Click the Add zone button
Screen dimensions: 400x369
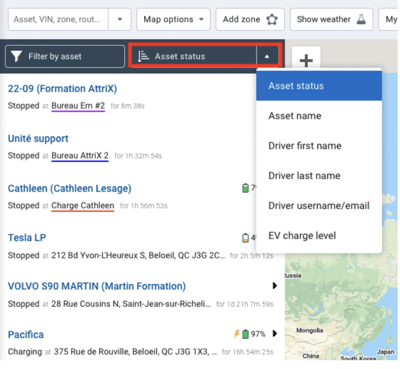coord(250,19)
